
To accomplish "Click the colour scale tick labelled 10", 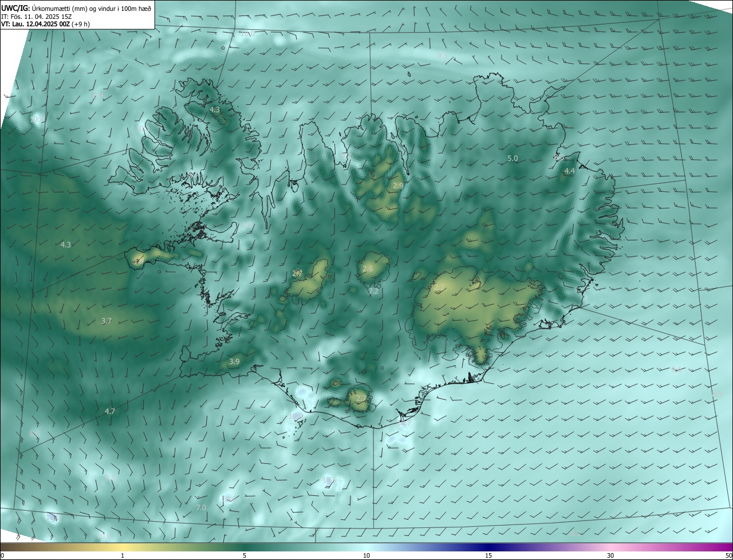I will (x=366, y=556).
